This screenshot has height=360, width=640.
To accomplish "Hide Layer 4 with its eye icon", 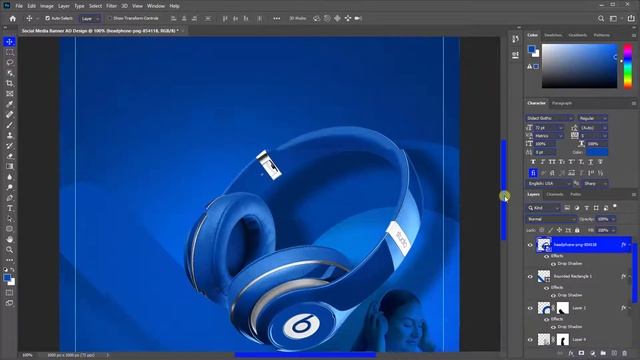I will point(530,340).
